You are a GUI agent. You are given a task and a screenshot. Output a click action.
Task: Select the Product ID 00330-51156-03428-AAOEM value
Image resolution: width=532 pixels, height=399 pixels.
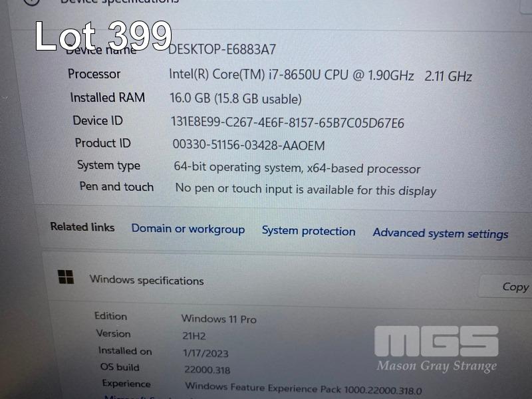click(x=249, y=145)
